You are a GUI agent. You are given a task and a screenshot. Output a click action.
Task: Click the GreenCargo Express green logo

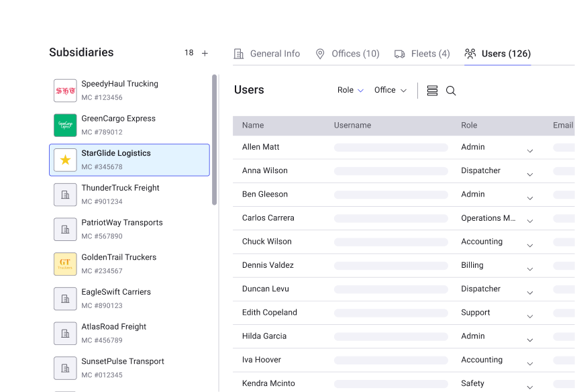point(65,125)
